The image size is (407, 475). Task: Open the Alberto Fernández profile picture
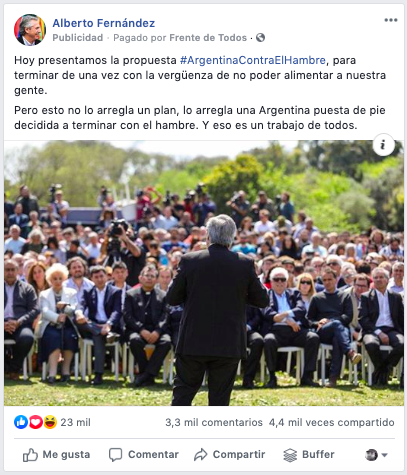[x=30, y=30]
